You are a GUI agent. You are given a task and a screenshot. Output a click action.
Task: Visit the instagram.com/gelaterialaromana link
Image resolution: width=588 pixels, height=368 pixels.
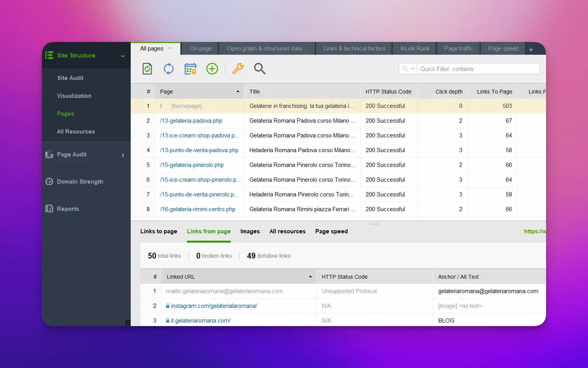tap(214, 306)
